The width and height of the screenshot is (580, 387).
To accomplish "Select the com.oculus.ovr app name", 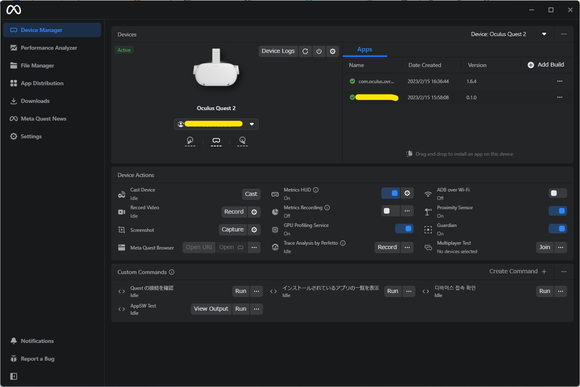I will pyautogui.click(x=376, y=81).
